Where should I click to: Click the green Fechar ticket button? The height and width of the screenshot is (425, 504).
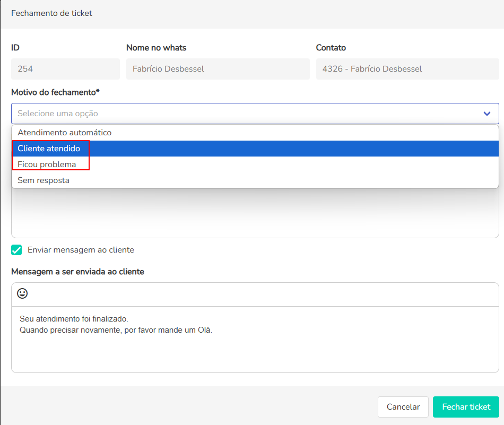466,407
